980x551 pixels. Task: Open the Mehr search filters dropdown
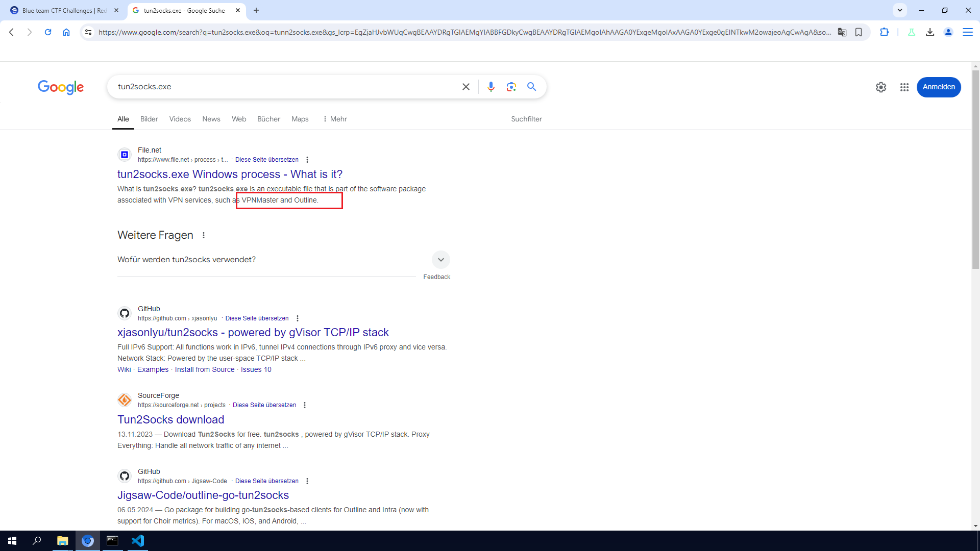pyautogui.click(x=335, y=119)
